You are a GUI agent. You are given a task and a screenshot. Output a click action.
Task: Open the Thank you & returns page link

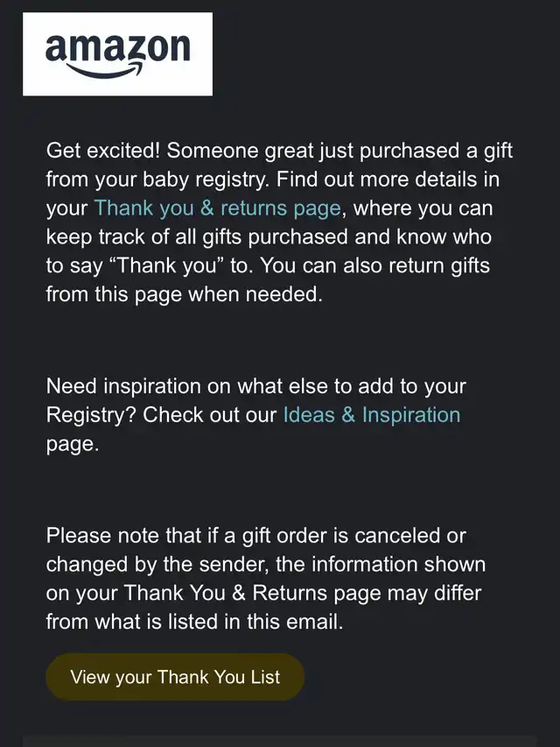(x=218, y=208)
